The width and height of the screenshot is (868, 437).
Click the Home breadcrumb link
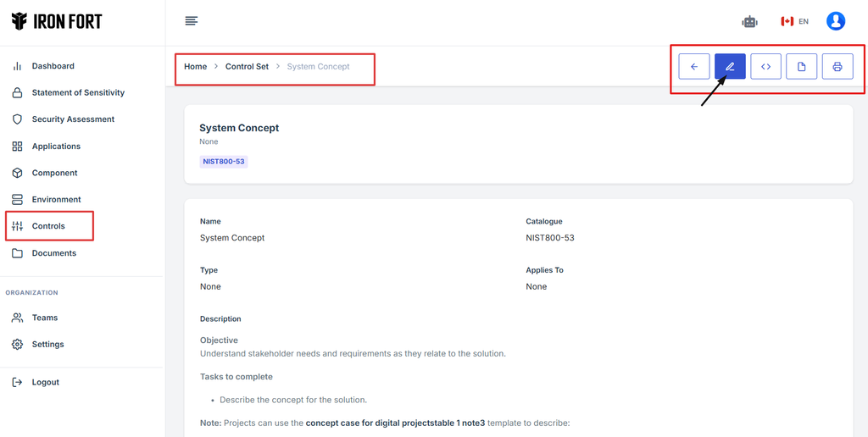(195, 67)
